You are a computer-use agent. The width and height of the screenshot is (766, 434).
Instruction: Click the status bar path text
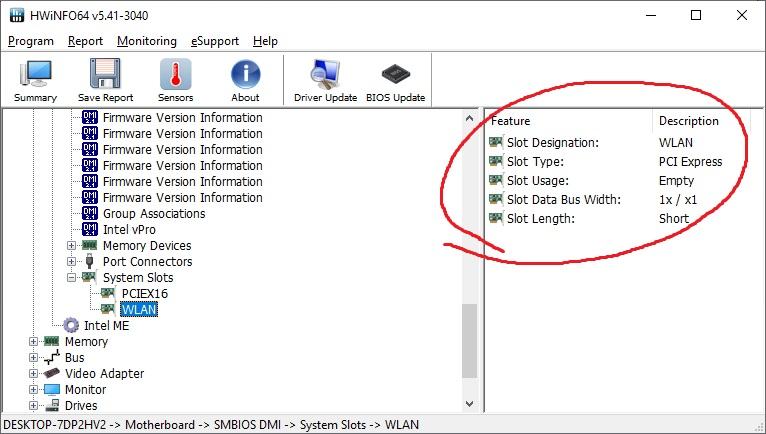click(x=211, y=425)
